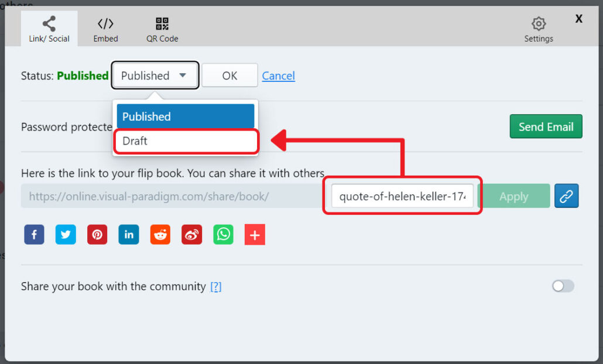This screenshot has width=603, height=364.
Task: Copy link using blue chain icon
Action: (x=566, y=197)
